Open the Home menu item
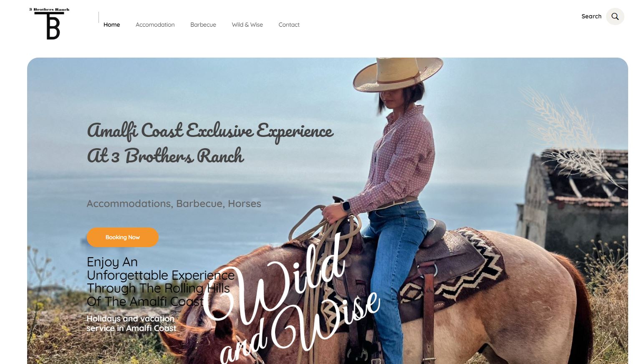The height and width of the screenshot is (364, 639). click(111, 25)
